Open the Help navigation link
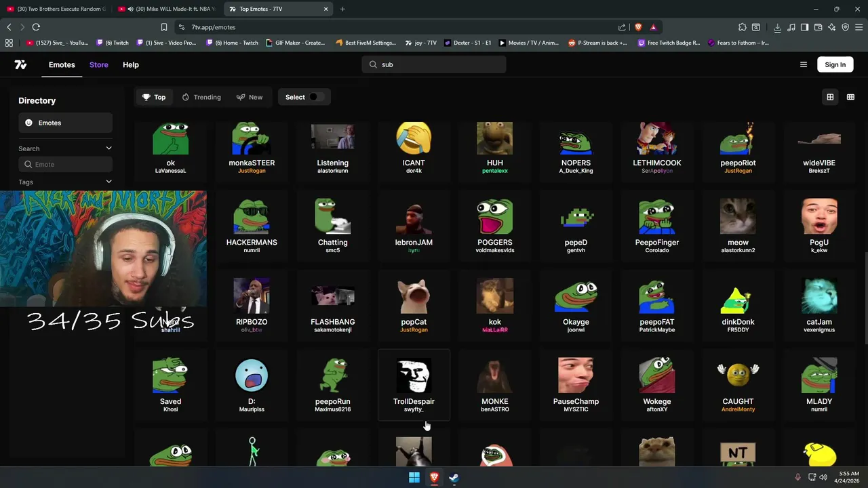This screenshot has width=868, height=488. (x=131, y=65)
